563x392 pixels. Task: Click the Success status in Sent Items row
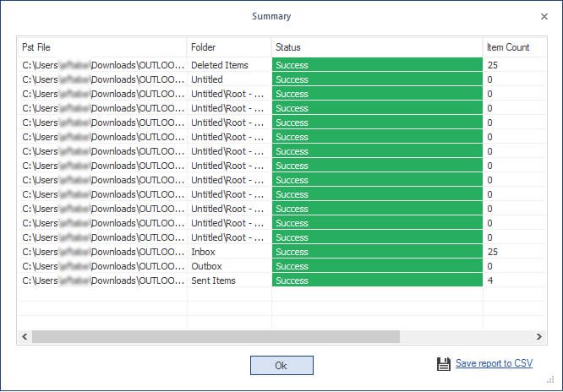click(x=377, y=280)
